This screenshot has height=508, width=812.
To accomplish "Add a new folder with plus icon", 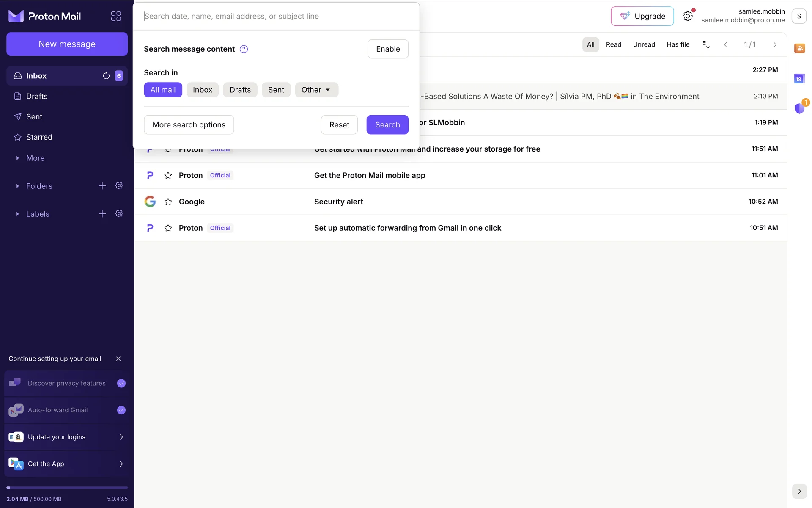I will pos(102,186).
